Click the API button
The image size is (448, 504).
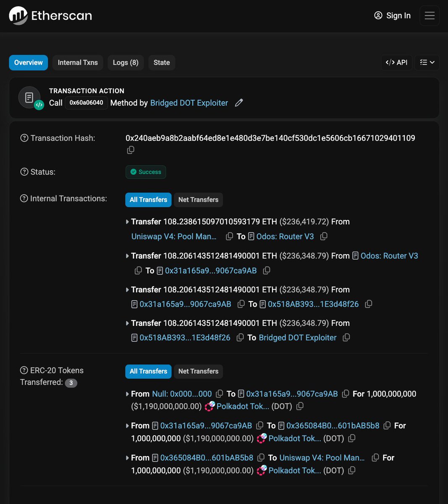(x=396, y=63)
